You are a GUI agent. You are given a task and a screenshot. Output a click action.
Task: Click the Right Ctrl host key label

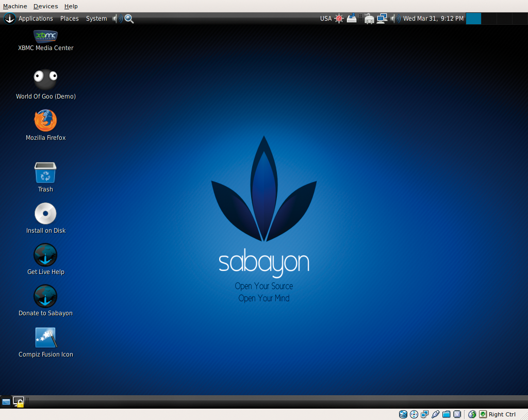502,414
